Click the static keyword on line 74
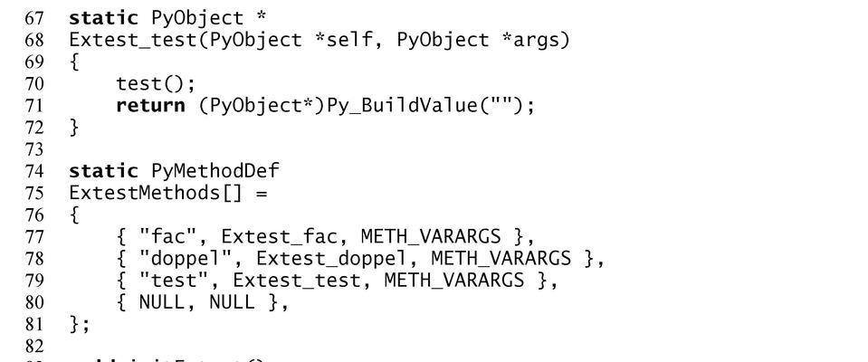The height and width of the screenshot is (362, 868). pyautogui.click(x=103, y=170)
